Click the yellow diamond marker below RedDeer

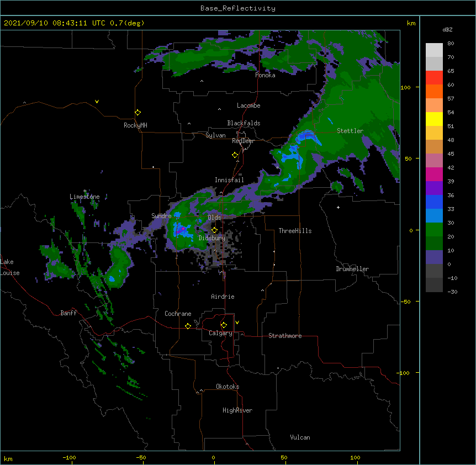click(235, 155)
